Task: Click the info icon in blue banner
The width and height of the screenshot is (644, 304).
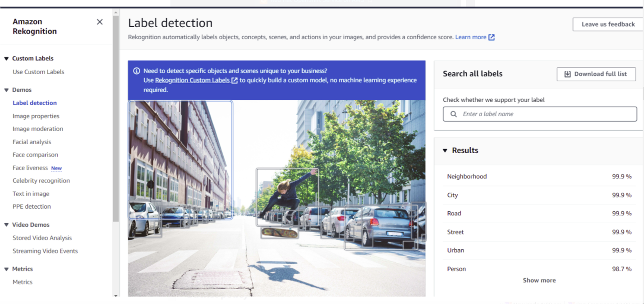Action: click(x=136, y=71)
